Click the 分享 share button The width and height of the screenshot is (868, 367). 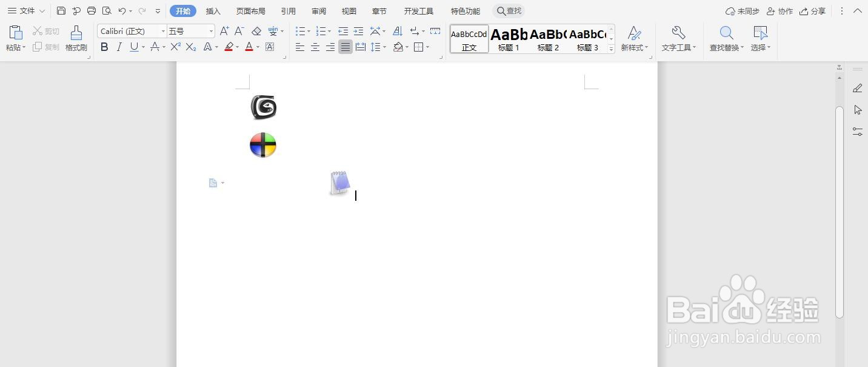(813, 11)
